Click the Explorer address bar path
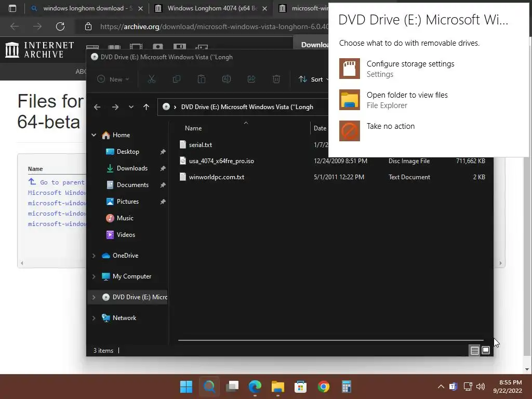 tap(247, 107)
